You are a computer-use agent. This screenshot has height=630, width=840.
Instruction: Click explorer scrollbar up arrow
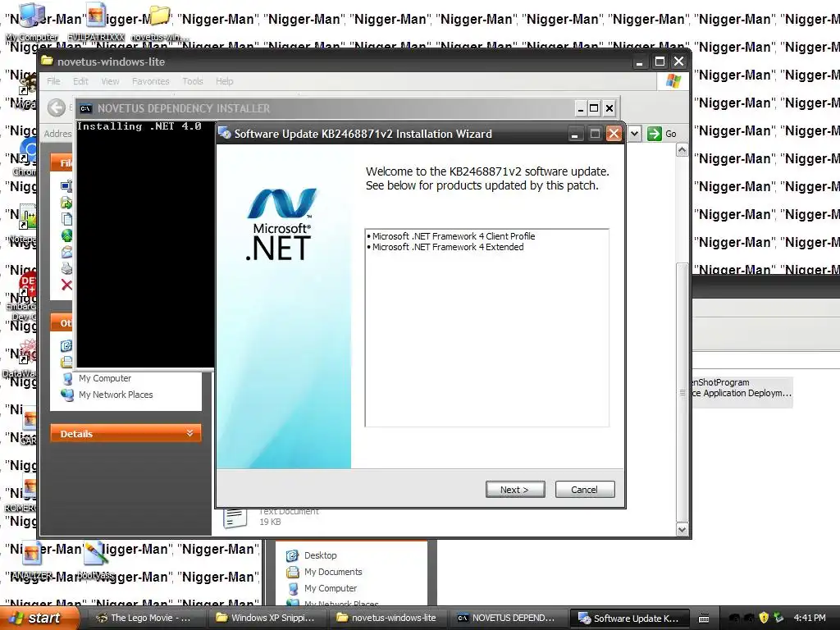[682, 150]
